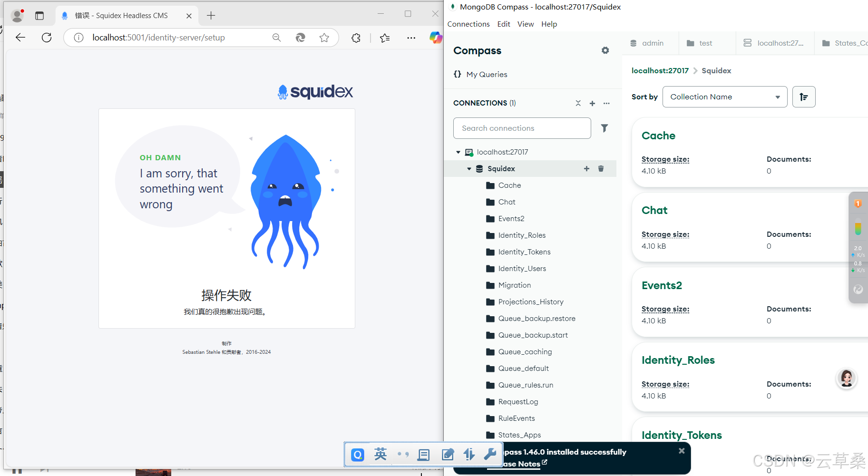
Task: Open a new browser tab
Action: [211, 16]
